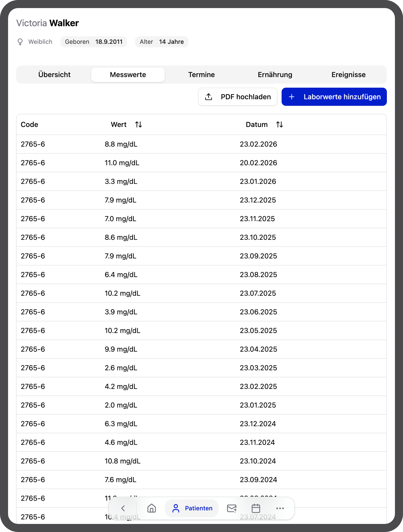
Task: Go back using the chevron arrow
Action: (x=123, y=508)
